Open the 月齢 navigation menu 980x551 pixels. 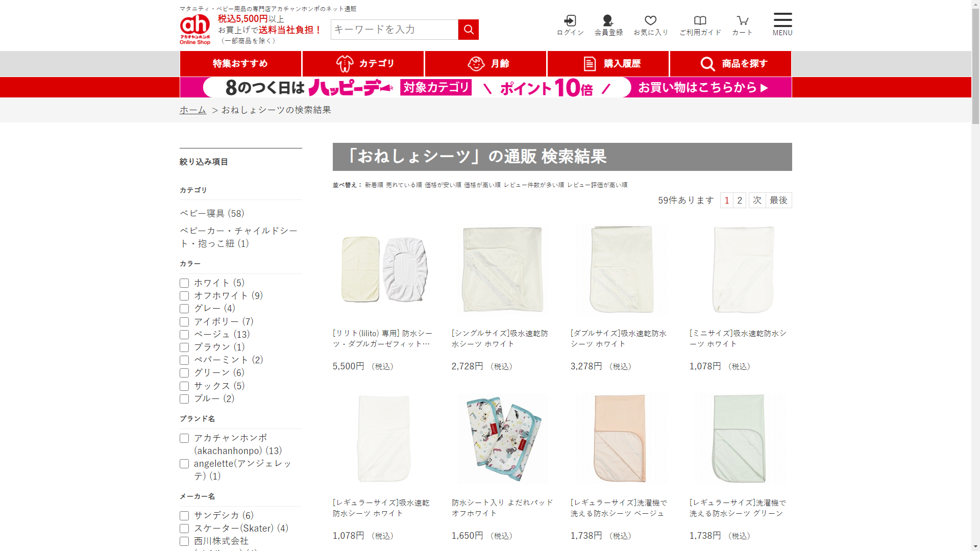click(485, 64)
